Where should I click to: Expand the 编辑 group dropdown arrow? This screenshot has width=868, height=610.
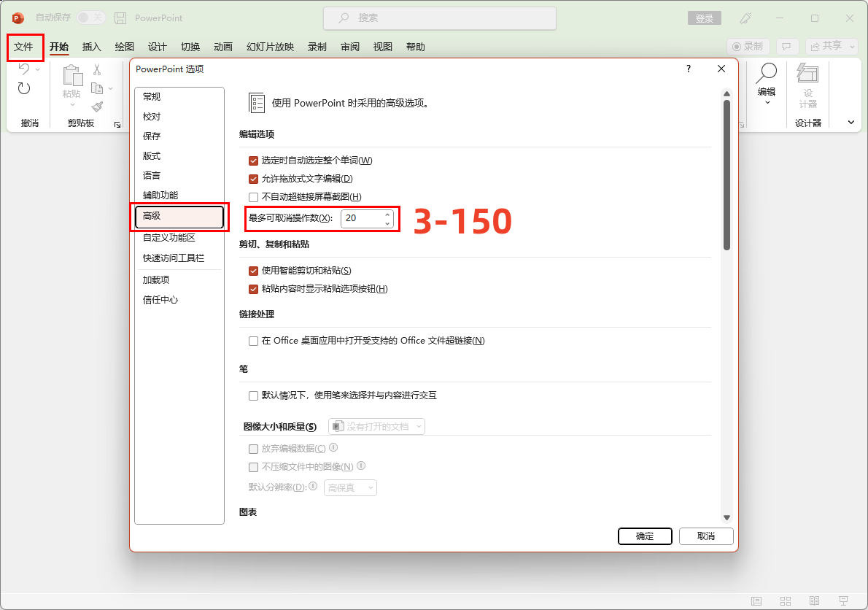767,103
